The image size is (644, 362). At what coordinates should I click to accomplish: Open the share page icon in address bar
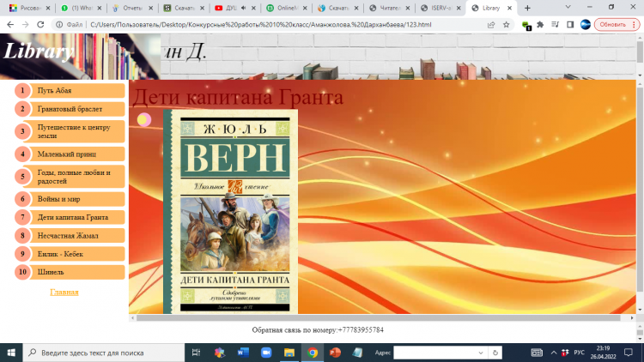(x=490, y=25)
